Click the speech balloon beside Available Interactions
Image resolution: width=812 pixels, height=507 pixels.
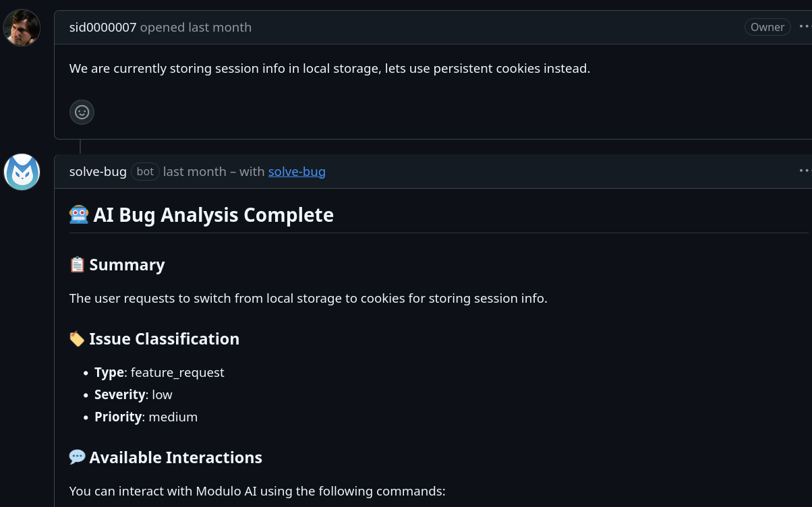coord(77,456)
